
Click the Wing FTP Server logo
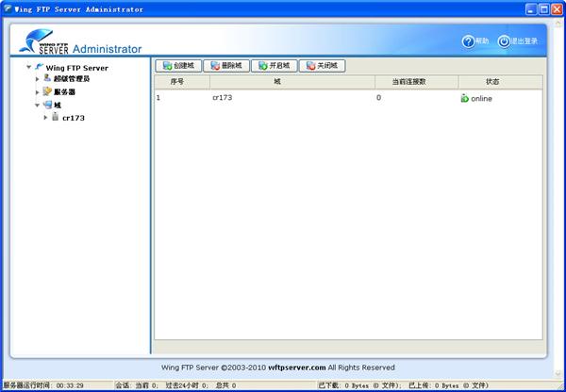point(43,41)
